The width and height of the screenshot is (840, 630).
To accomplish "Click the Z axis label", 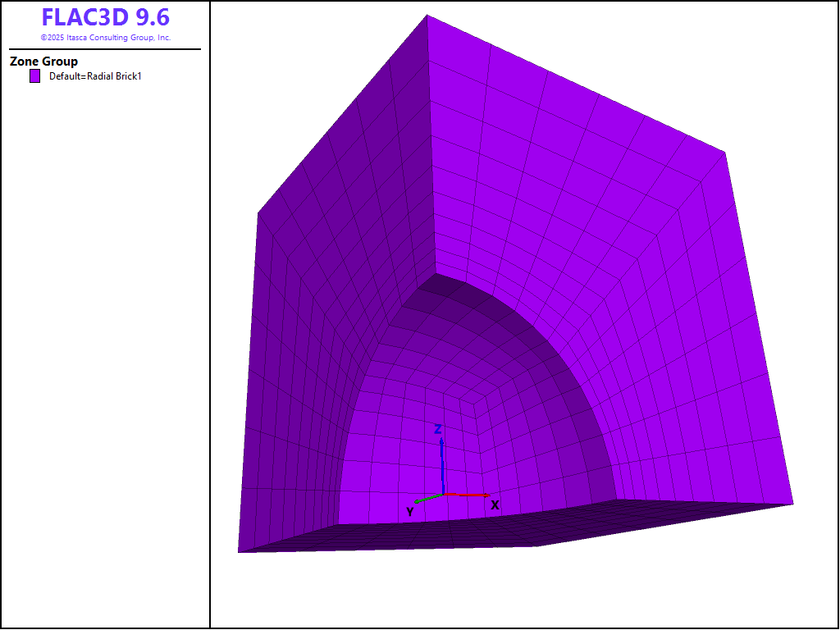I will point(439,429).
